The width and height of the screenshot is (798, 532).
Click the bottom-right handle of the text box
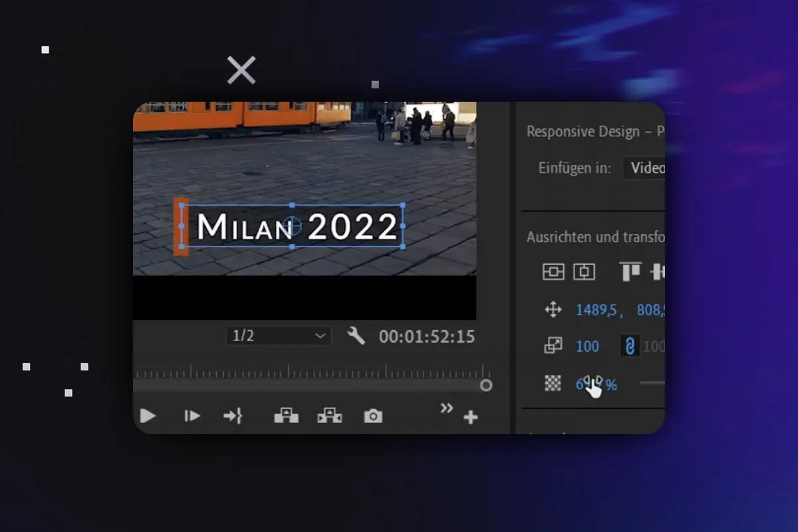click(x=403, y=246)
